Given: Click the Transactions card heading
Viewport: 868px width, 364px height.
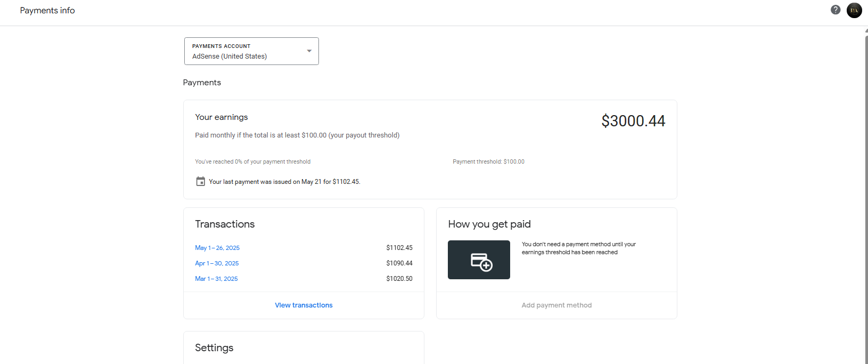Looking at the screenshot, I should pyautogui.click(x=225, y=224).
